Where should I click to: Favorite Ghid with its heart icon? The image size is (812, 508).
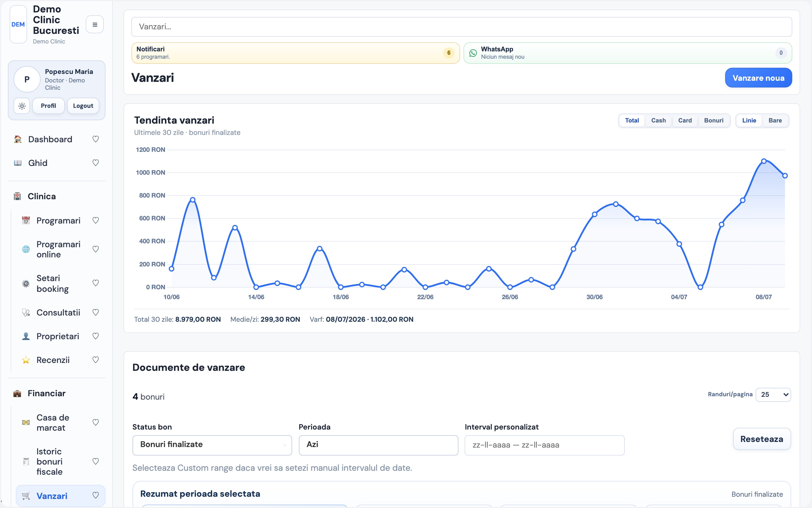point(96,163)
